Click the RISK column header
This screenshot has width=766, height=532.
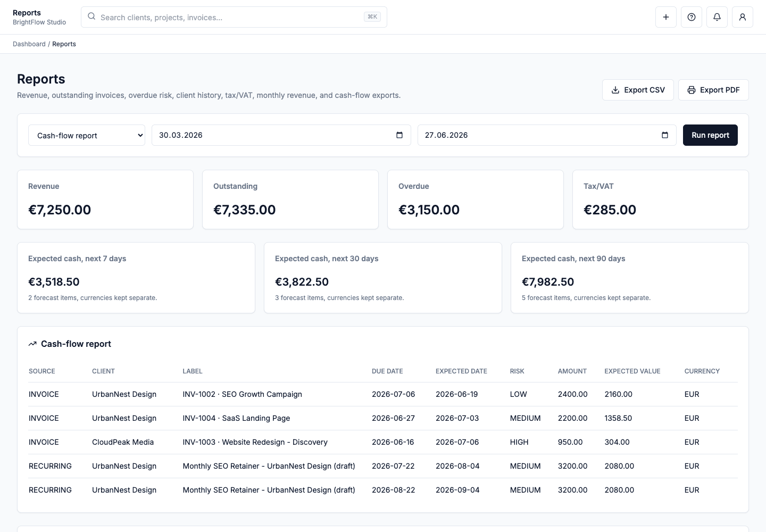click(517, 371)
